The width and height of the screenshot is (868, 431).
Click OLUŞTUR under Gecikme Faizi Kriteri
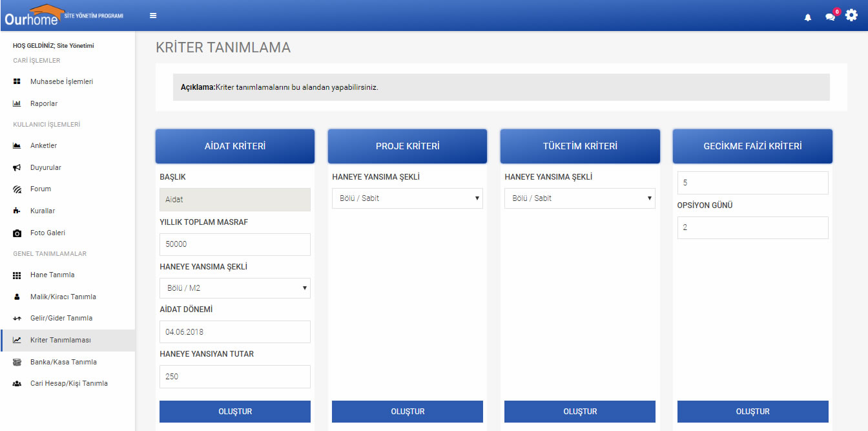click(753, 412)
